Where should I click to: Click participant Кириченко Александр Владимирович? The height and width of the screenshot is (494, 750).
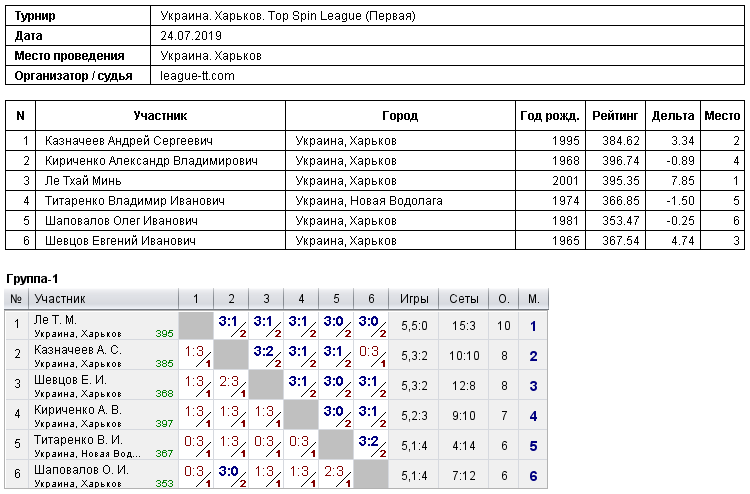[x=151, y=161]
